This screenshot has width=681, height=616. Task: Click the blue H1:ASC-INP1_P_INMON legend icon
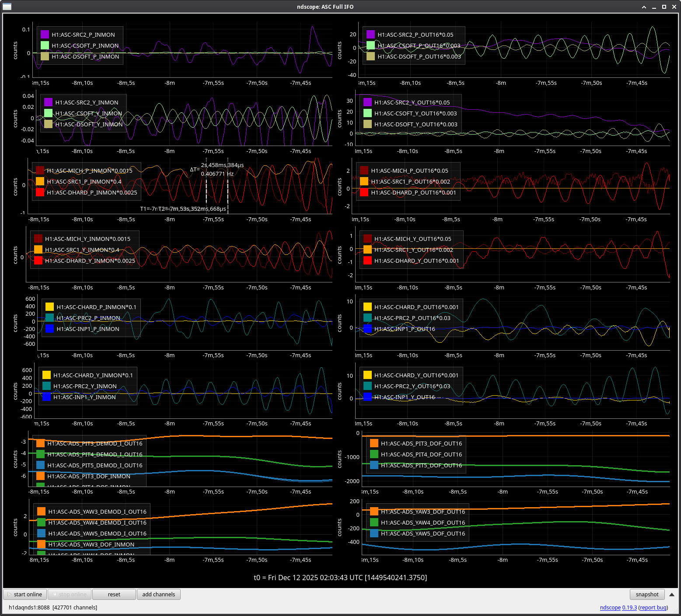pos(49,329)
